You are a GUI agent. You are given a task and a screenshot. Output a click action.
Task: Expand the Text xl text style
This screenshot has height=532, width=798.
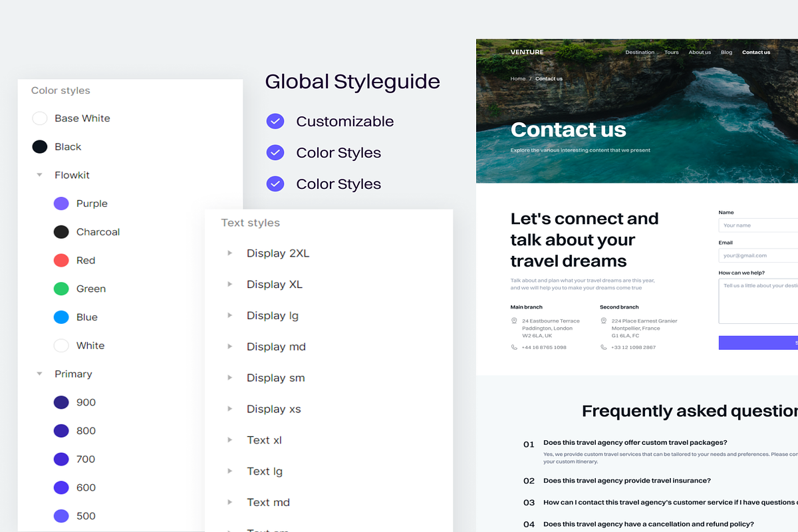tap(229, 440)
